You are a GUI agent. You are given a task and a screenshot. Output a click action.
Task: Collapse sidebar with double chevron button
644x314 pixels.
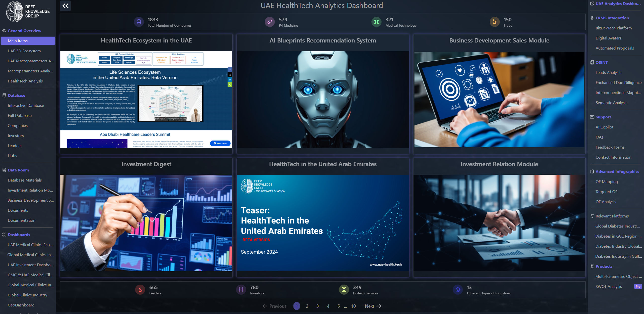[x=65, y=6]
